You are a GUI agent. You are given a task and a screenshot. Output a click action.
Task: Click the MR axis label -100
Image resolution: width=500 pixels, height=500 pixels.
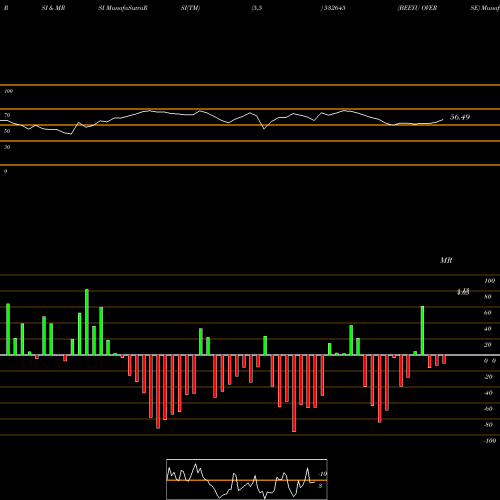click(490, 441)
